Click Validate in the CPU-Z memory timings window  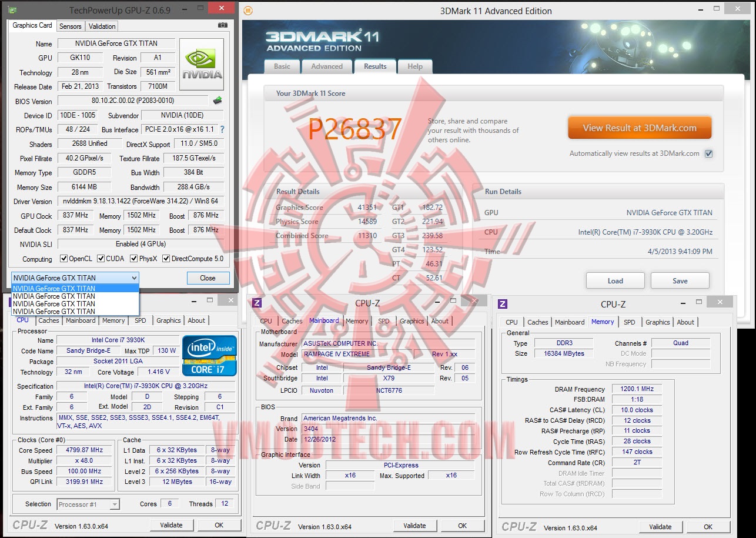click(x=660, y=527)
